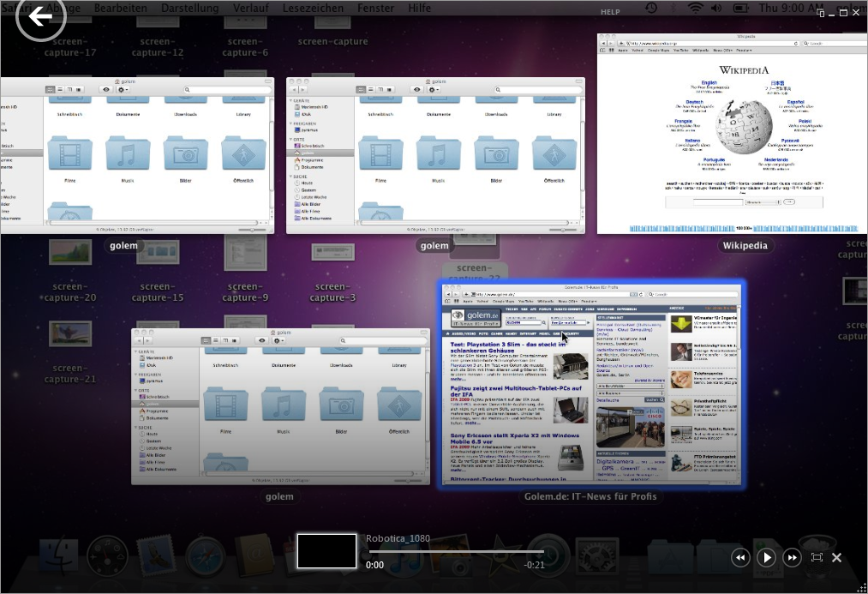Click the Robotica_1080 preview thumbnail

[x=326, y=550]
